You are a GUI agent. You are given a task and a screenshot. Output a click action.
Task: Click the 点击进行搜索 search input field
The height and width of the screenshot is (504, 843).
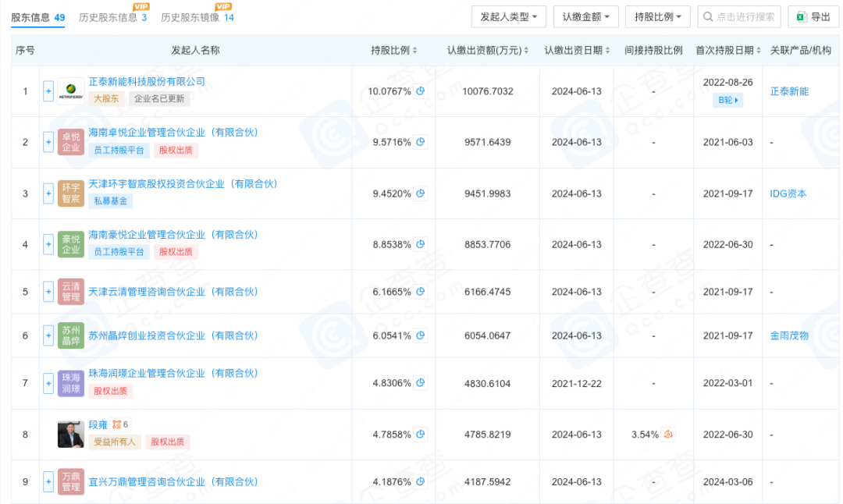click(x=738, y=16)
